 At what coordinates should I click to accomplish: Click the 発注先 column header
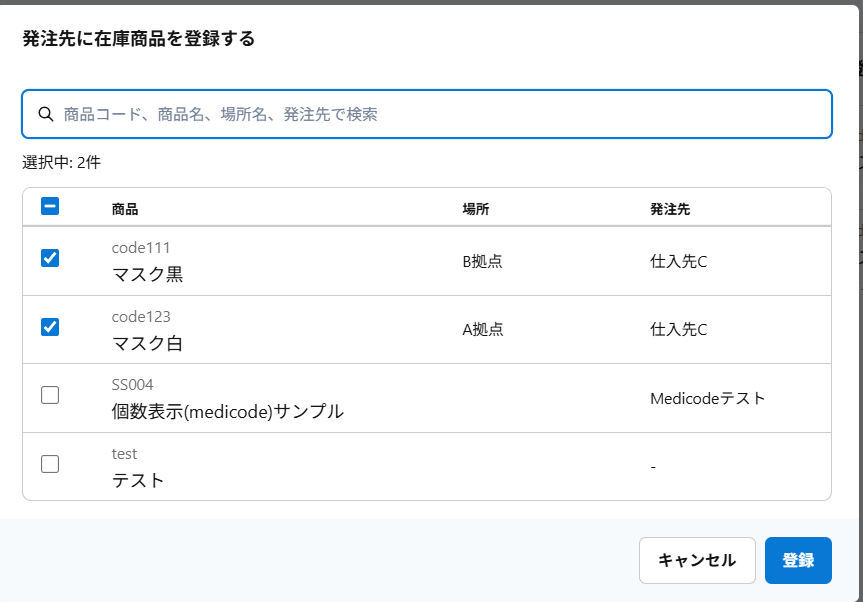pos(670,209)
